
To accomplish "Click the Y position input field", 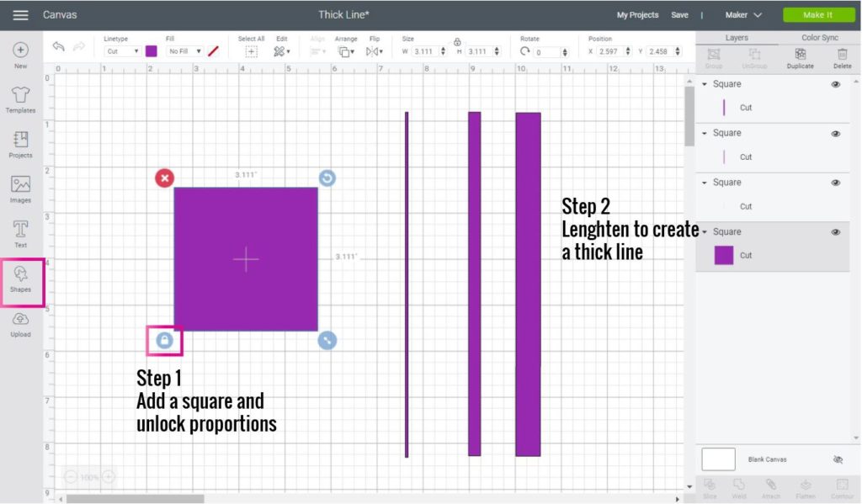I will pos(660,51).
